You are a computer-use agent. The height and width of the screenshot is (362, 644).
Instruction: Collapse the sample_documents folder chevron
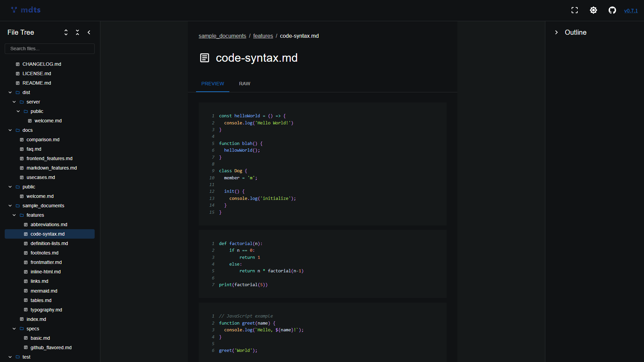(x=10, y=206)
